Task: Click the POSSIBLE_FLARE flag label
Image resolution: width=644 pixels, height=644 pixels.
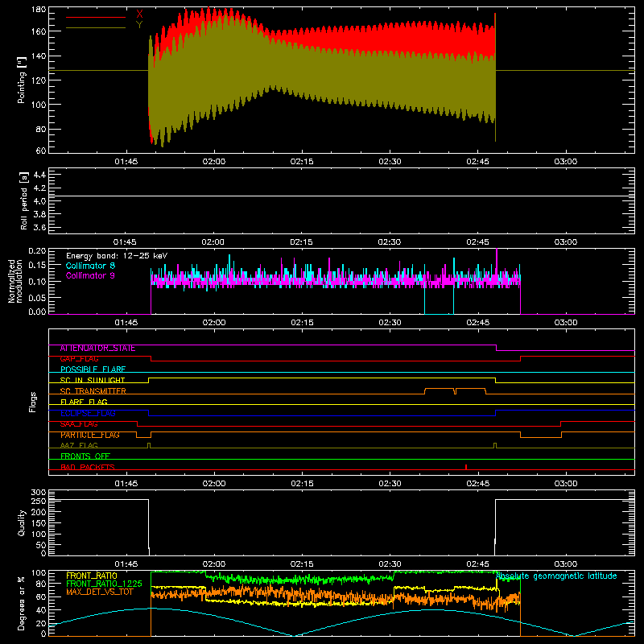Action: click(93, 369)
